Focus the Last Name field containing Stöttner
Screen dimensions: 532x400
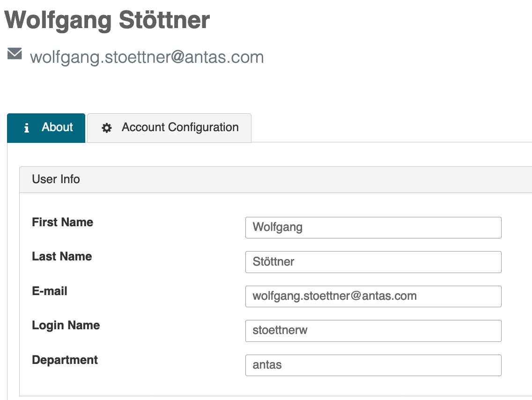pyautogui.click(x=373, y=262)
